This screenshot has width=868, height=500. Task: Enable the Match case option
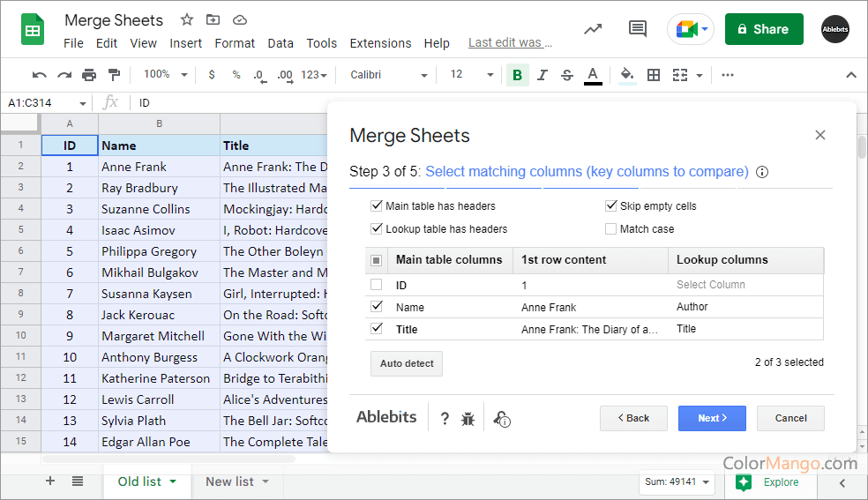tap(611, 229)
